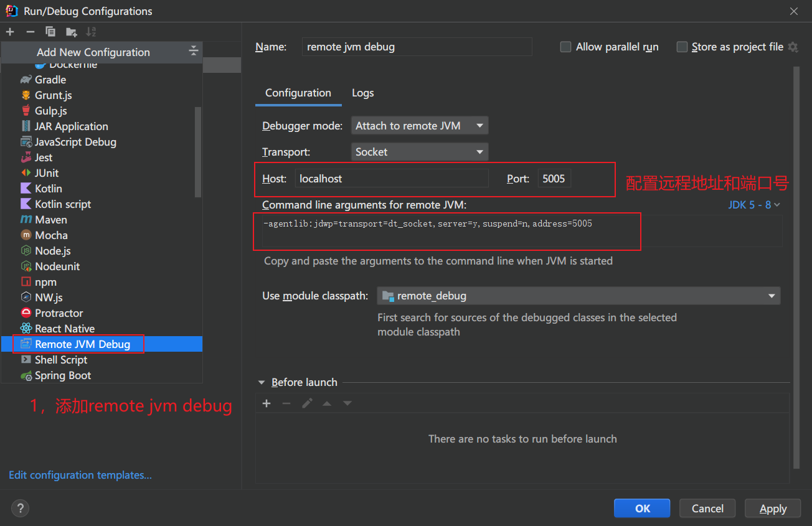Viewport: 812px width, 526px height.
Task: Click the OK button
Action: [642, 509]
